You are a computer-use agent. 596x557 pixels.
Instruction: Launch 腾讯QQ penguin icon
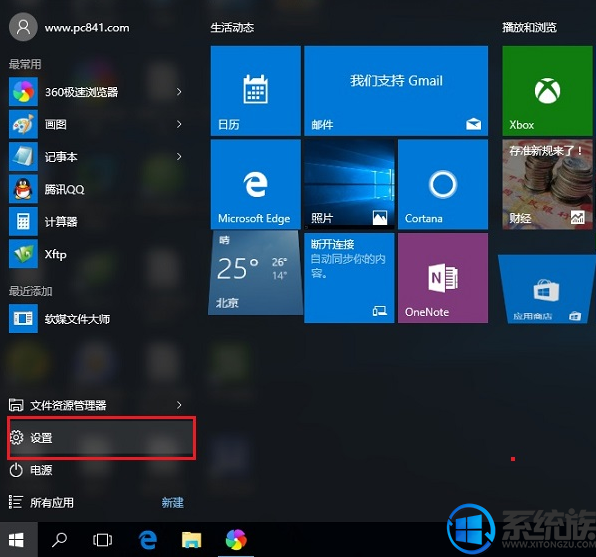23,189
